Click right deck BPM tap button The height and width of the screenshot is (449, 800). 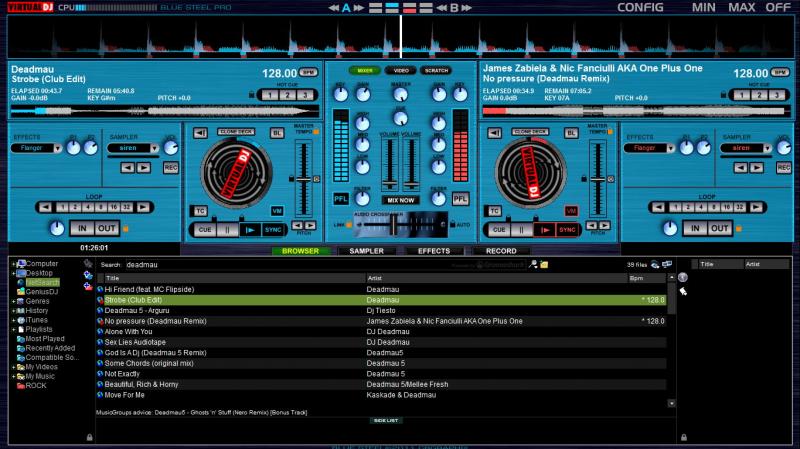(x=780, y=72)
